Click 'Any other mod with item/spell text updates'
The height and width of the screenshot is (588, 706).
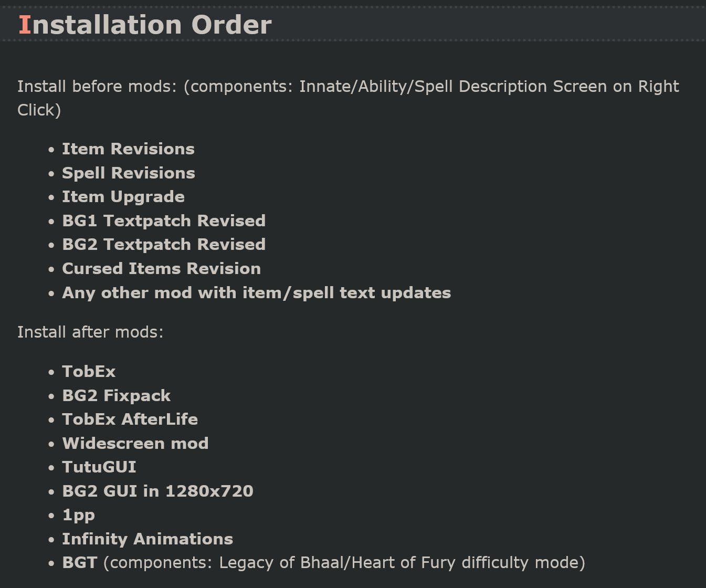pos(256,293)
